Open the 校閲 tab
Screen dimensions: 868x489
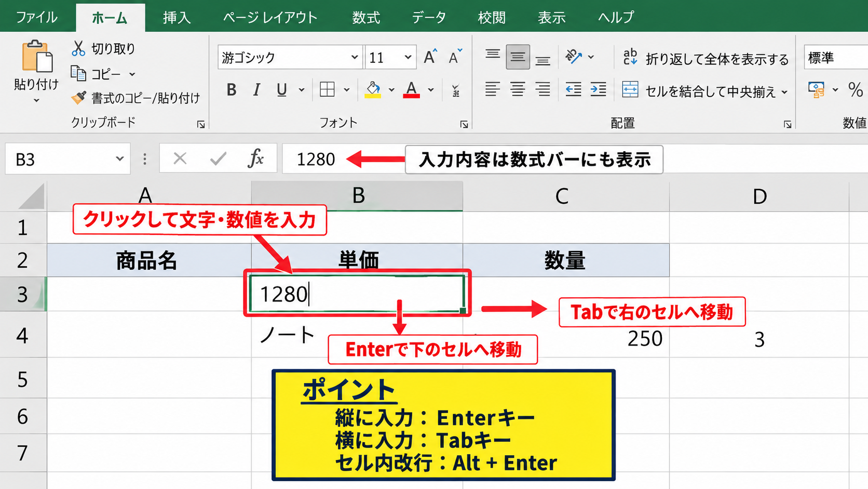(x=492, y=17)
